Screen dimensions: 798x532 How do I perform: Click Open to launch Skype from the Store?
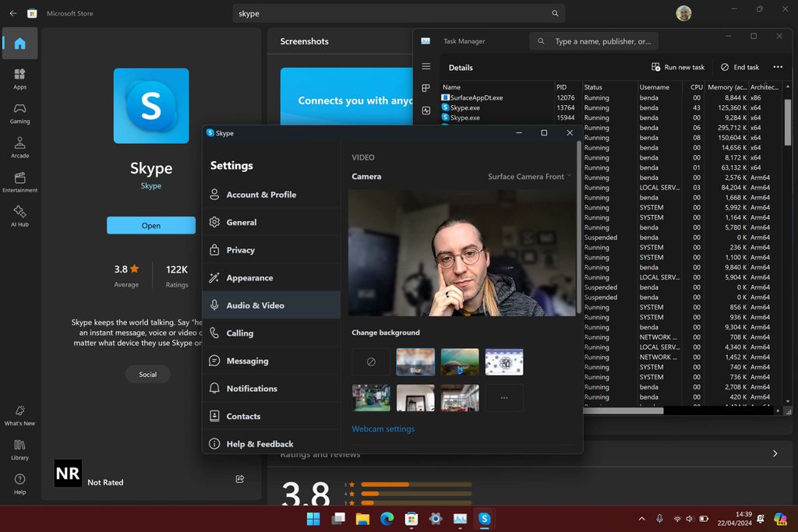pos(150,224)
